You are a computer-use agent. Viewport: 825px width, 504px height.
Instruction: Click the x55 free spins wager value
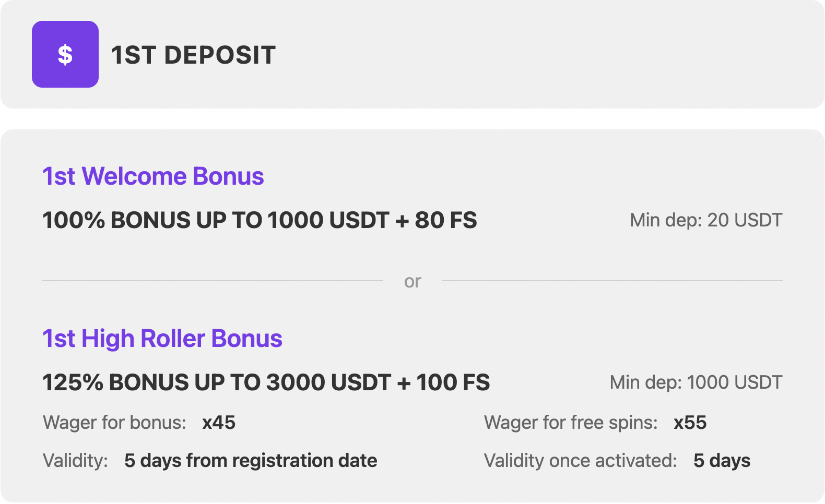tap(690, 423)
